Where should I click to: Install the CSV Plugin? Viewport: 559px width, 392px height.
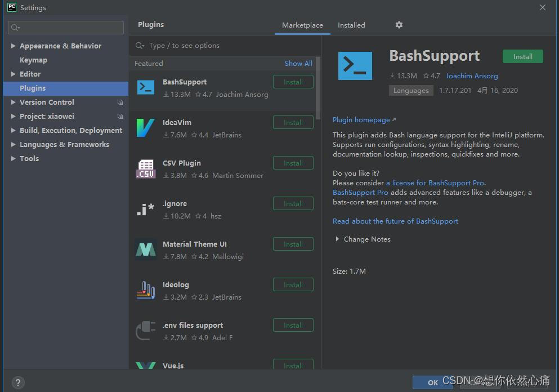(x=293, y=163)
